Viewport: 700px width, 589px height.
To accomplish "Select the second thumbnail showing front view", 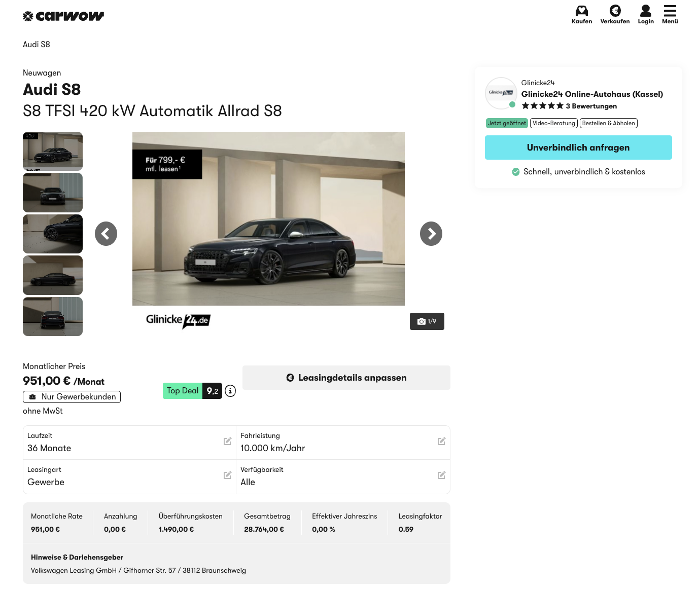I will [53, 193].
